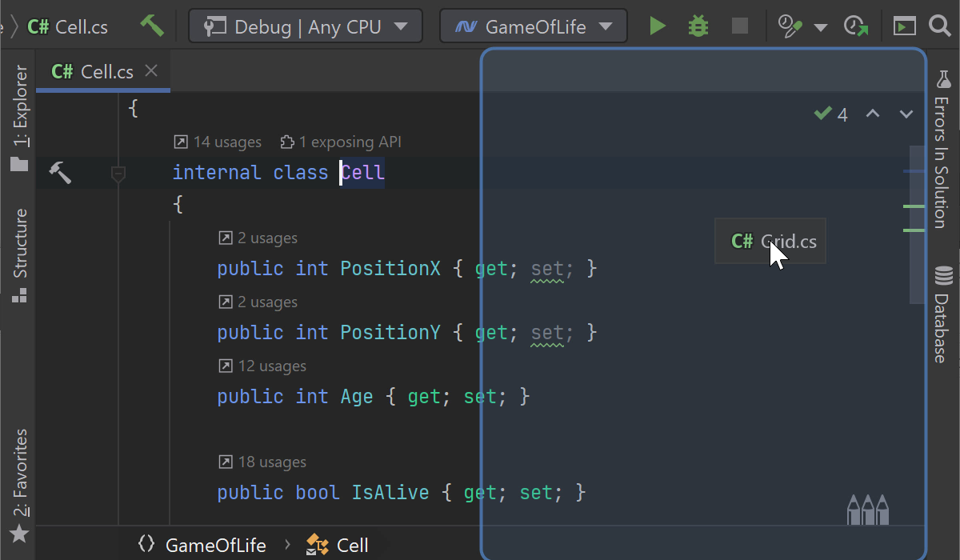Viewport: 960px width, 560px height.
Task: Open the profiler tool in the toolbar
Action: click(789, 26)
